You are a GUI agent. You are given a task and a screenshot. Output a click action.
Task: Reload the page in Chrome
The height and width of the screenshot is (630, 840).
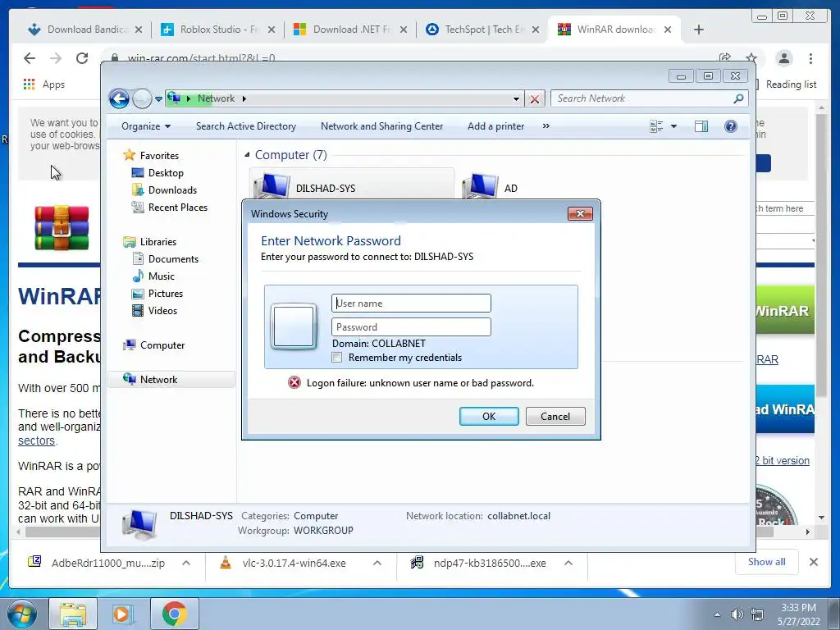pos(82,58)
